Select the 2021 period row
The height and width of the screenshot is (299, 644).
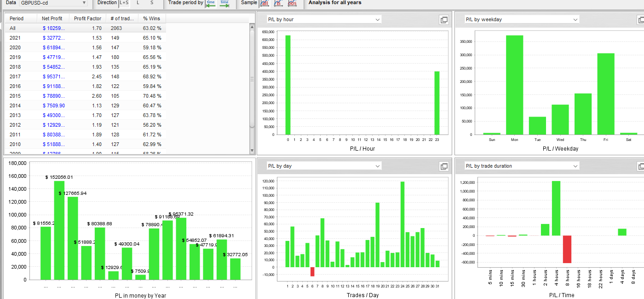point(86,38)
